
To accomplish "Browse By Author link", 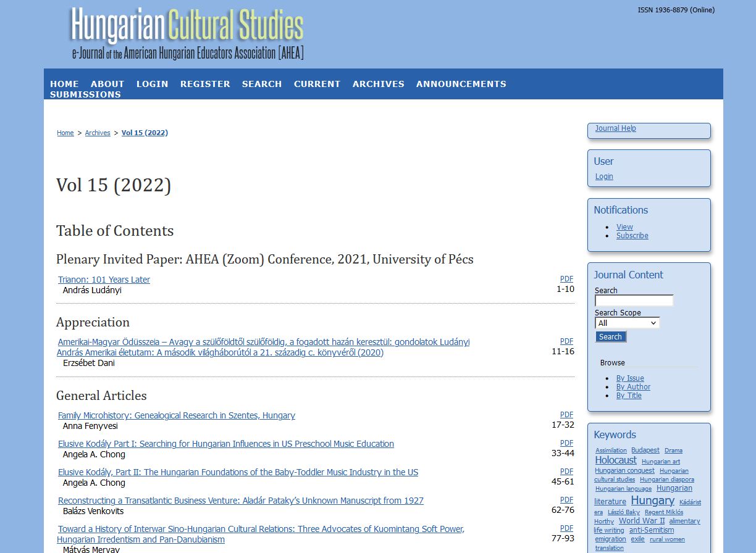I will coord(633,387).
